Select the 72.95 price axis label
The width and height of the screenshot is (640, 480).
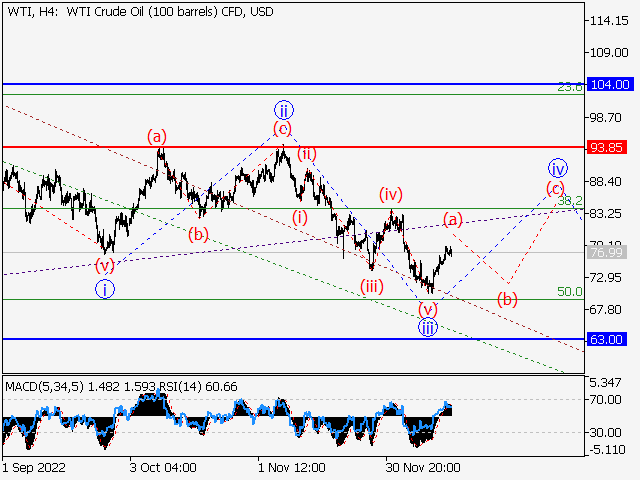point(606,278)
